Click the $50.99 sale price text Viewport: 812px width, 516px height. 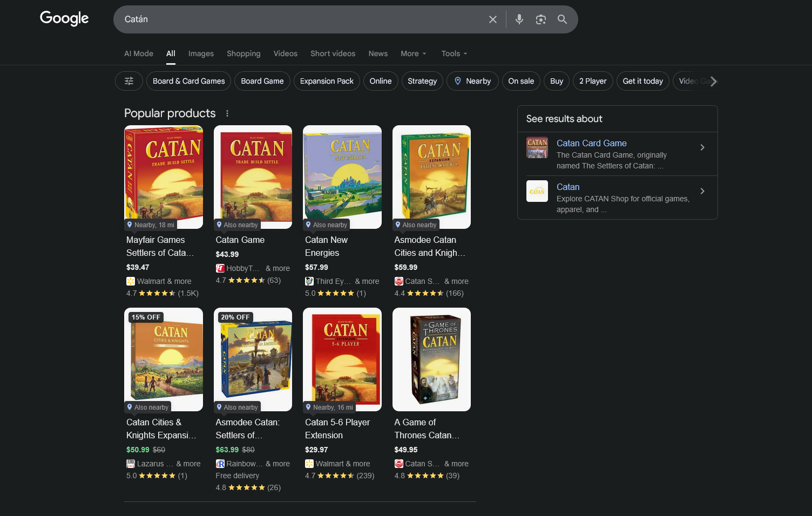138,450
